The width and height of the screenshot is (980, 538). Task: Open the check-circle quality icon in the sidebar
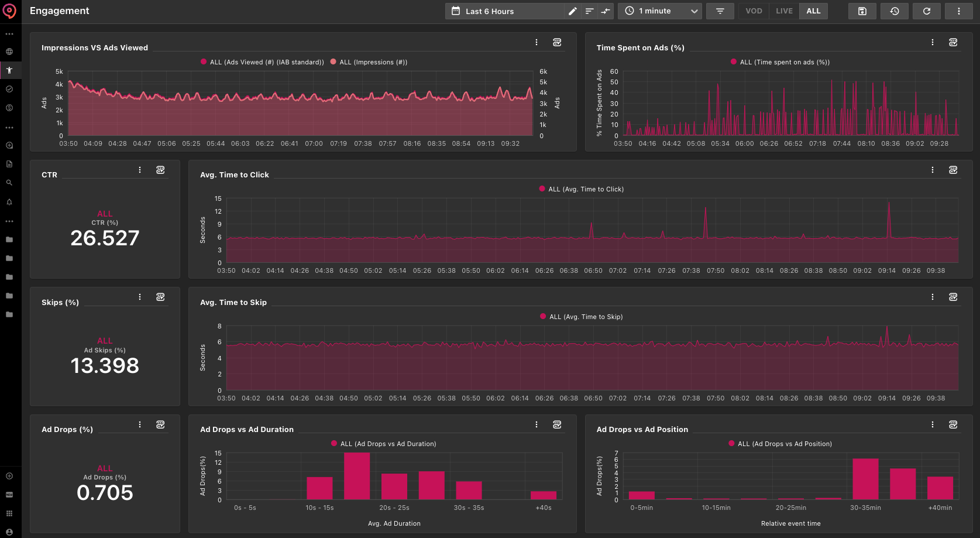(9, 89)
